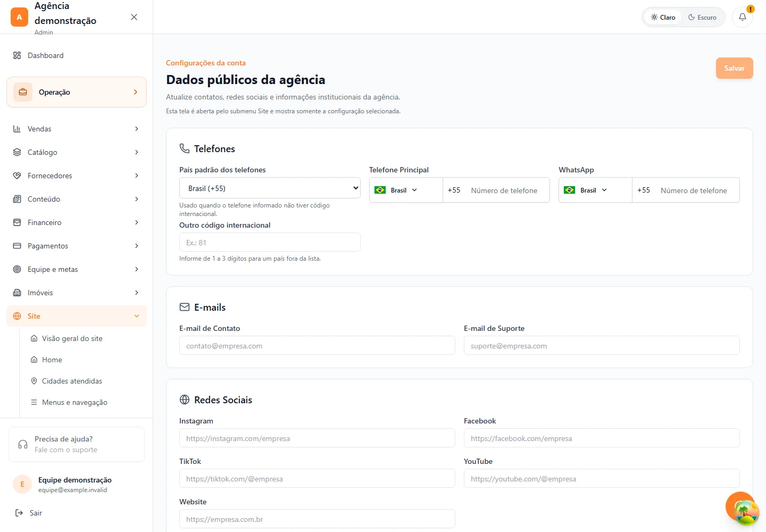This screenshot has width=766, height=532.
Task: Click the Operação briefcase icon
Action: [23, 92]
